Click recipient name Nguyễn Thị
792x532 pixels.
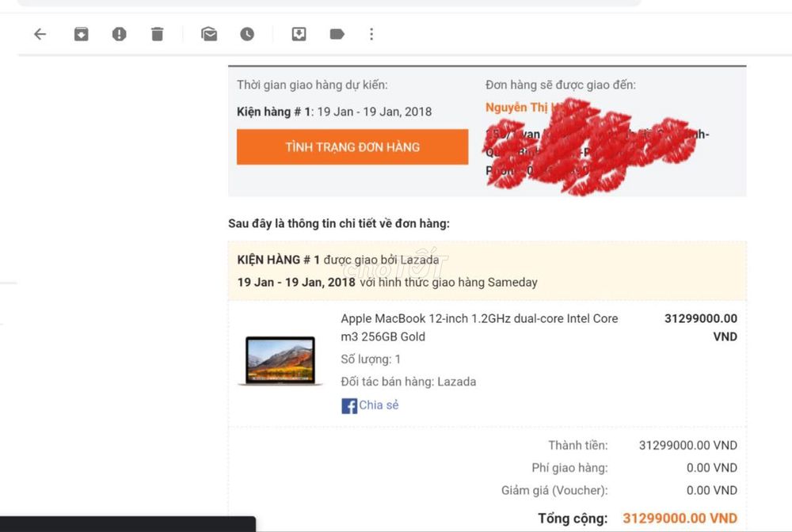point(516,108)
